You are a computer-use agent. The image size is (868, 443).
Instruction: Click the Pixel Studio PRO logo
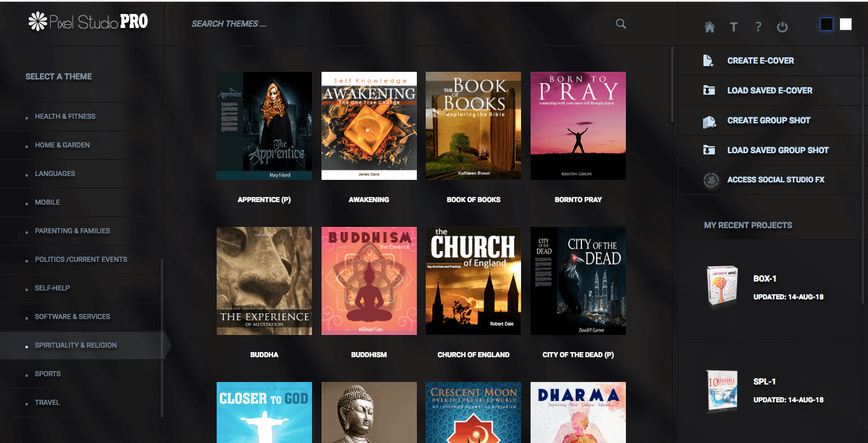pyautogui.click(x=88, y=22)
